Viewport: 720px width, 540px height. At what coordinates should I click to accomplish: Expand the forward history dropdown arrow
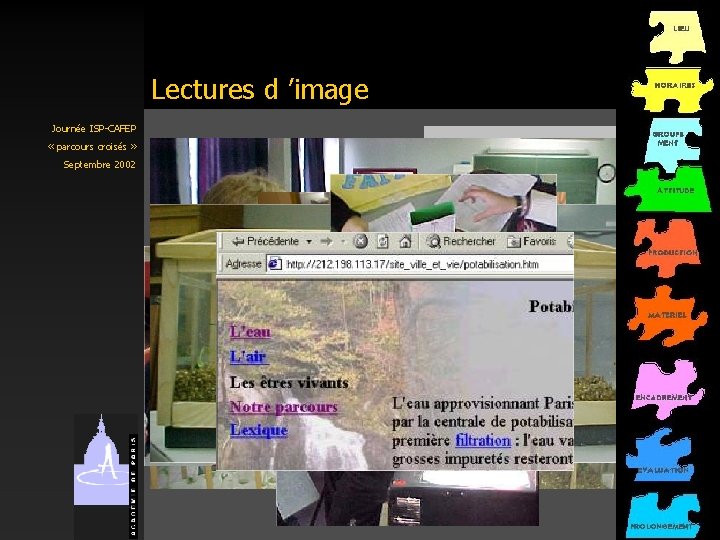pyautogui.click(x=343, y=242)
